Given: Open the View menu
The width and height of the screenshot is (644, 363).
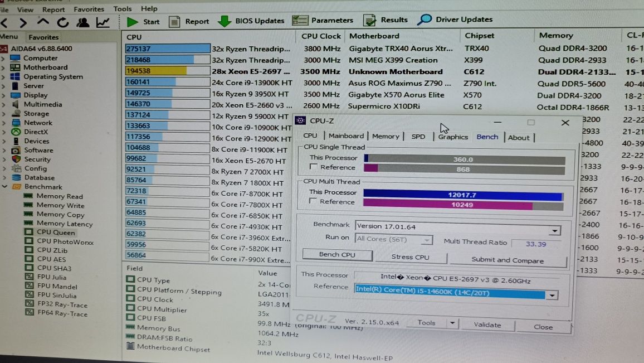Looking at the screenshot, I should click(25, 9).
